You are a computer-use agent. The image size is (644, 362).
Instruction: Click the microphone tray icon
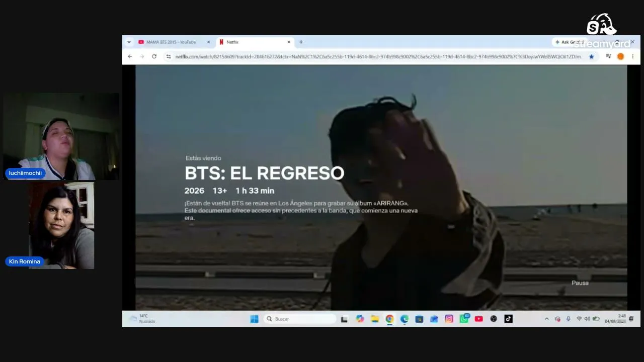tap(569, 319)
